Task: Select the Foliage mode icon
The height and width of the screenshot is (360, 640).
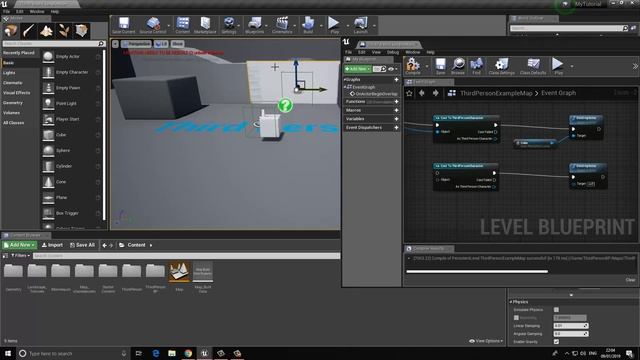Action: click(64, 31)
